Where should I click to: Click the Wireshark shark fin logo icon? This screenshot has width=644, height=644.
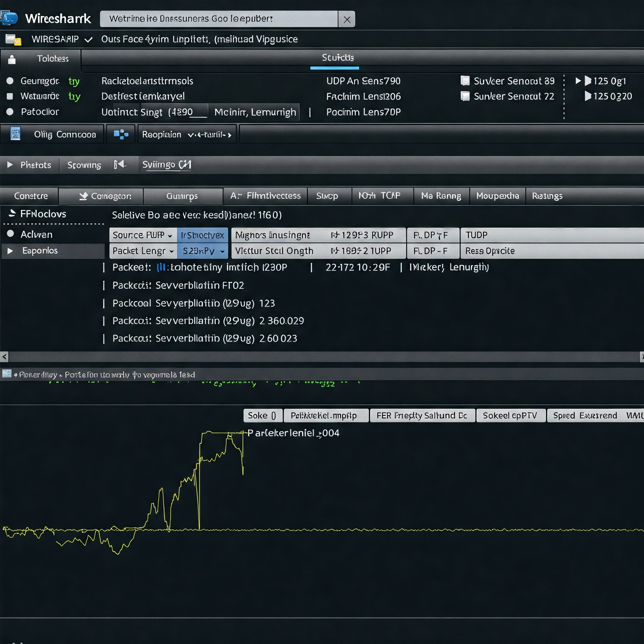tap(9, 18)
